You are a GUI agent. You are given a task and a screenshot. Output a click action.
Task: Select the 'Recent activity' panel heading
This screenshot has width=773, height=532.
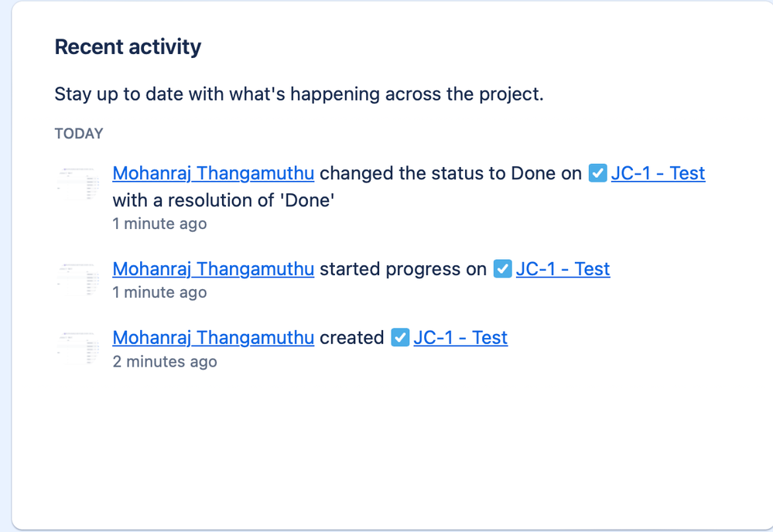coord(127,46)
